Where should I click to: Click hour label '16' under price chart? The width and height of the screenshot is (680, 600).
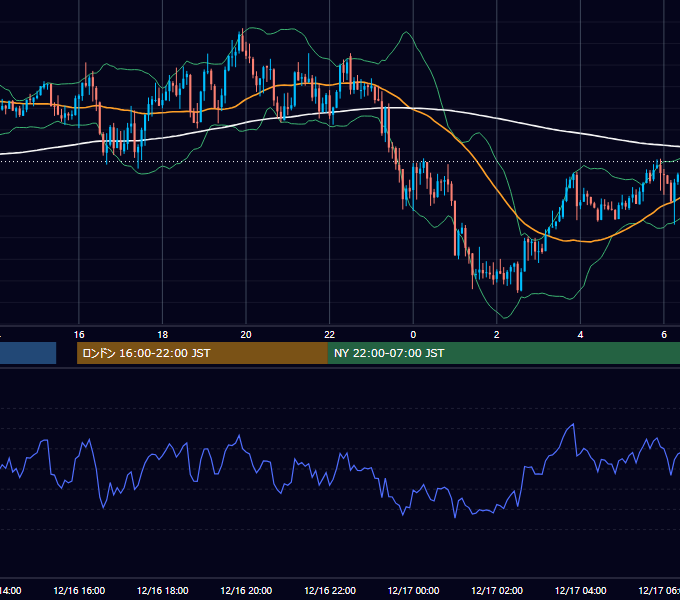click(79, 335)
